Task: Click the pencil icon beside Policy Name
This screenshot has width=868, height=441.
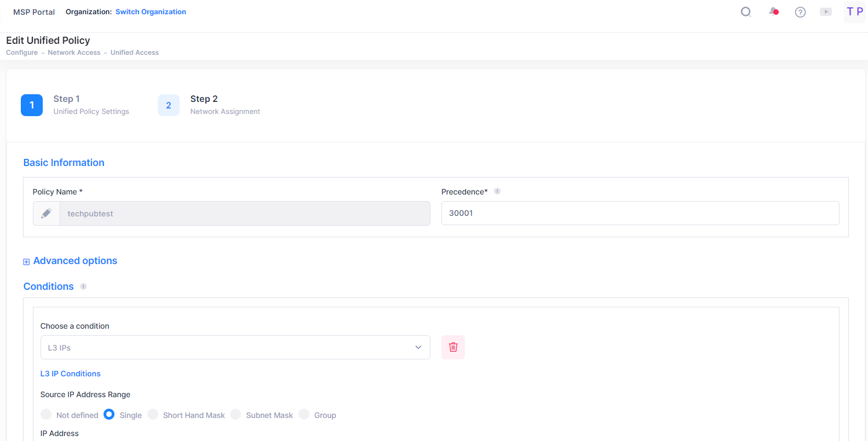Action: pos(47,214)
